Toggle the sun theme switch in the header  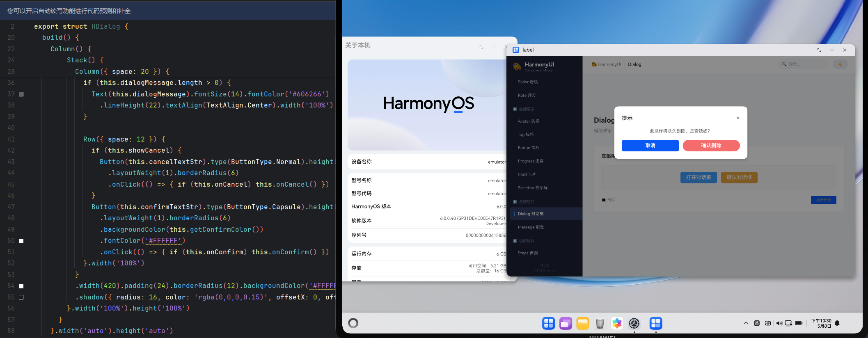pyautogui.click(x=840, y=64)
